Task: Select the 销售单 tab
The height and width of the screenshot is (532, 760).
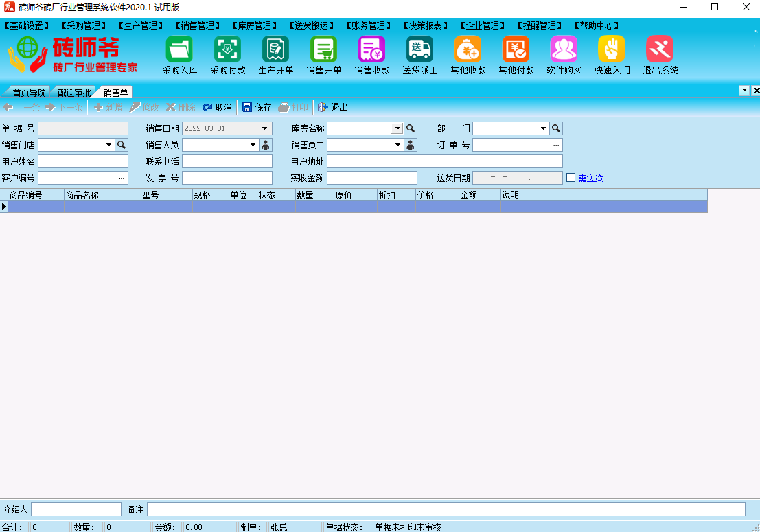Action: [x=115, y=92]
